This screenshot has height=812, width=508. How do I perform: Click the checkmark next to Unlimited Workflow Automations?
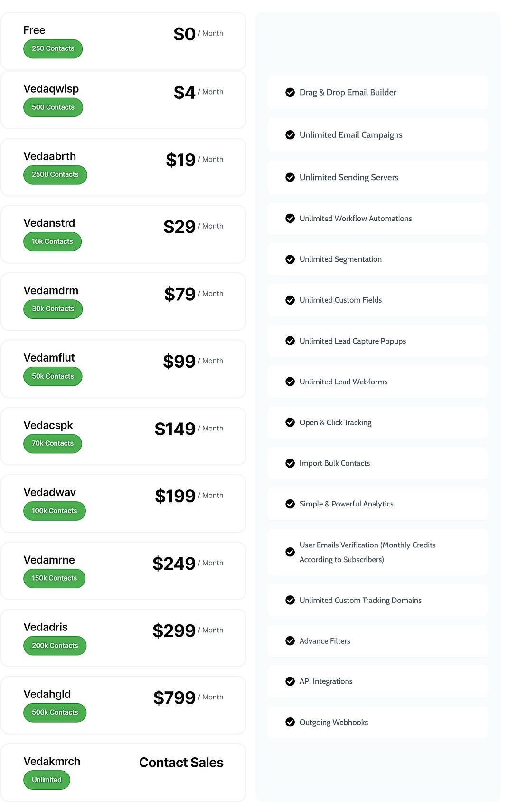pyautogui.click(x=290, y=218)
